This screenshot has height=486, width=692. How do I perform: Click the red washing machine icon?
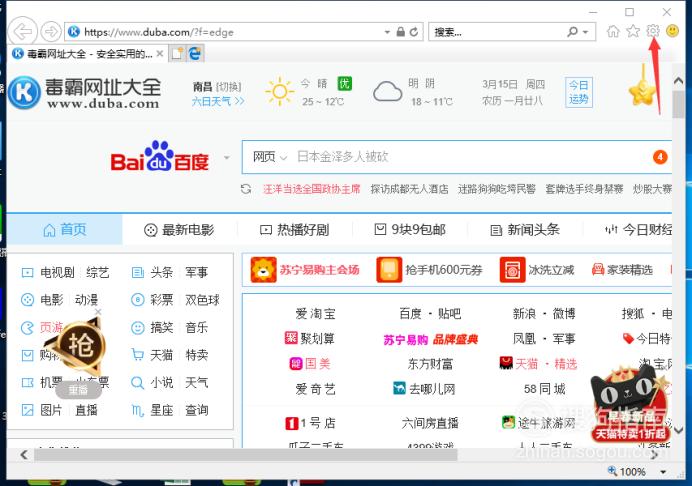point(512,270)
